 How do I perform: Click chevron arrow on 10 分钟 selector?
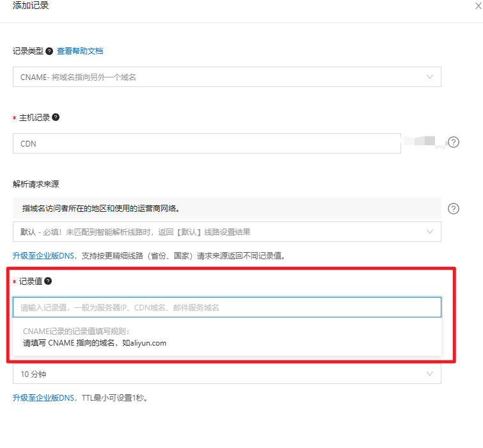[x=430, y=374]
